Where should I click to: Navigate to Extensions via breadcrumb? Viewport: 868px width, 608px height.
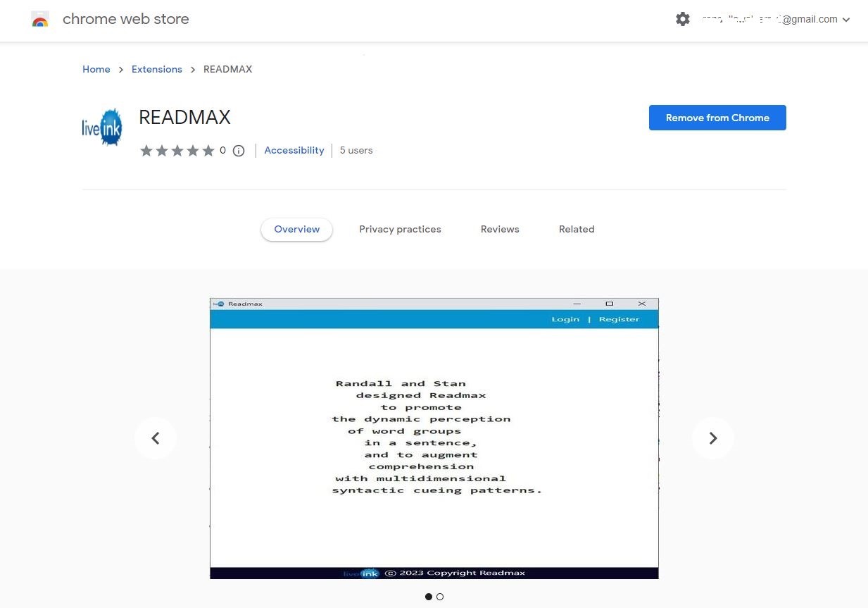[156, 69]
